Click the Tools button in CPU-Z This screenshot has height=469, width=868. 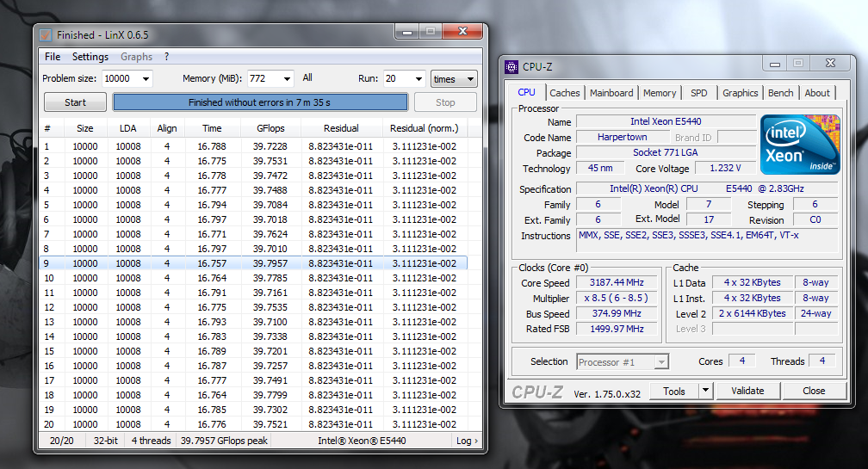click(673, 391)
